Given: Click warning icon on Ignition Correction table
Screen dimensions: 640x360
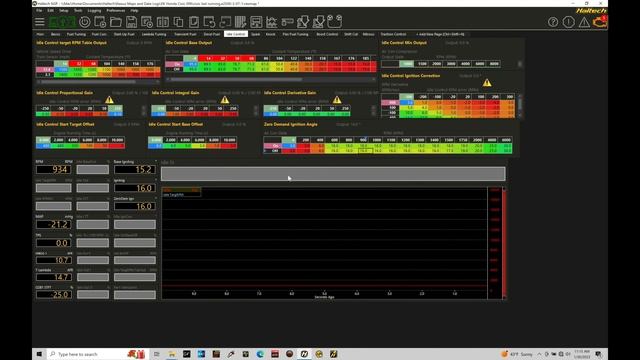Looking at the screenshot, I should point(487,82).
